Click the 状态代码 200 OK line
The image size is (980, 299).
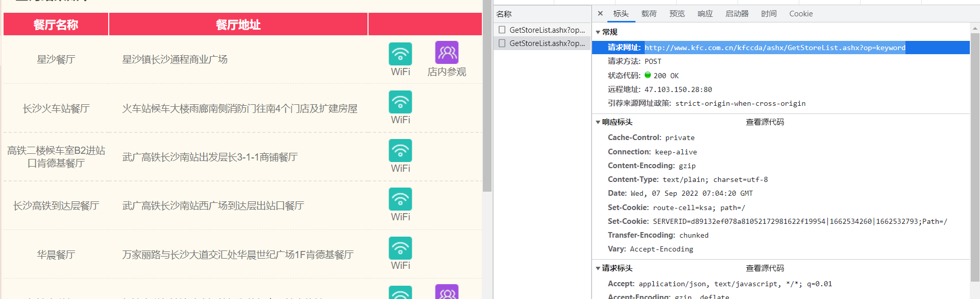[643, 75]
